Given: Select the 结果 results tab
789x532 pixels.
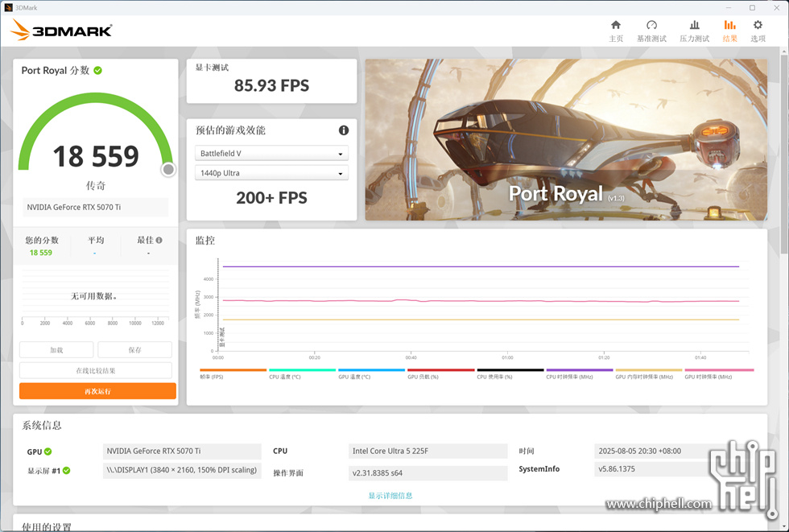Looking at the screenshot, I should pyautogui.click(x=729, y=31).
